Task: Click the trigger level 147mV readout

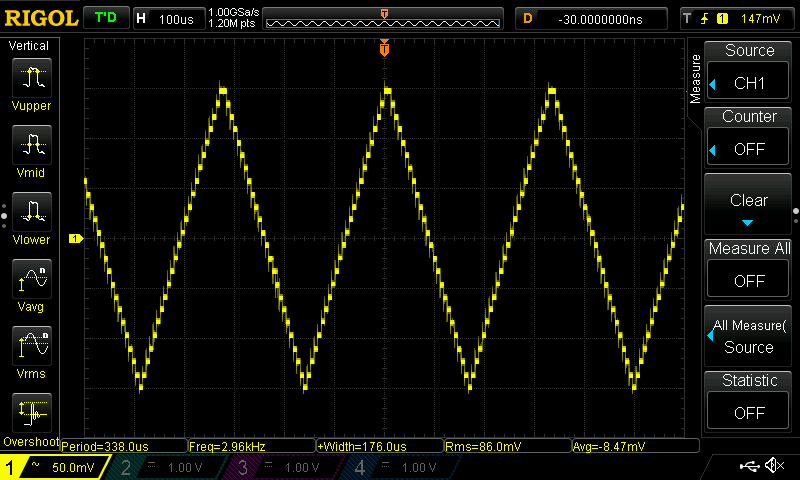Action: (760, 19)
